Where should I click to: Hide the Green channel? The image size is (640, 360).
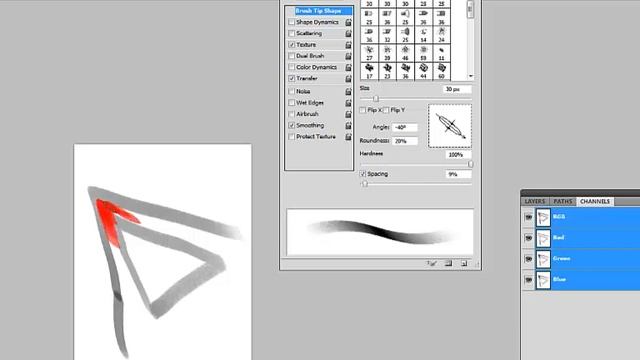point(529,259)
